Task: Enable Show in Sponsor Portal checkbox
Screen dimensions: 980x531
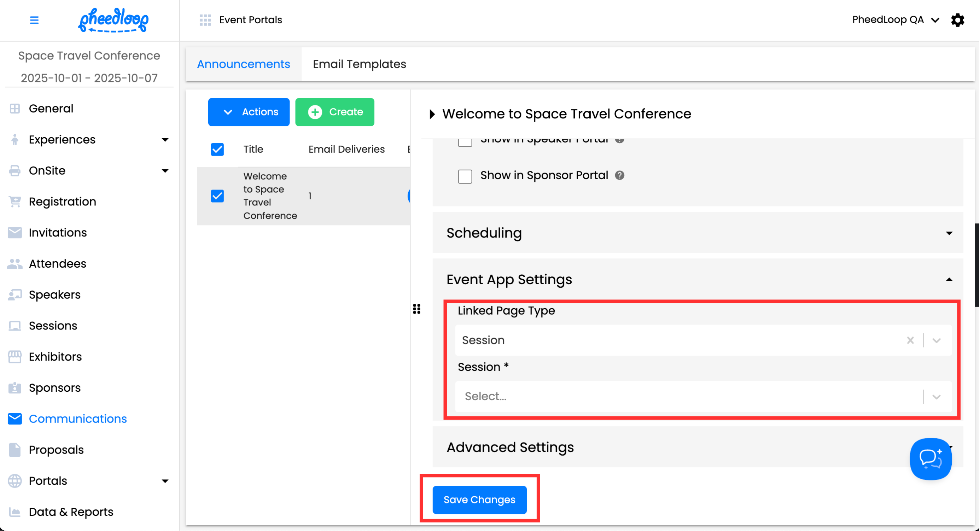Action: click(x=465, y=176)
